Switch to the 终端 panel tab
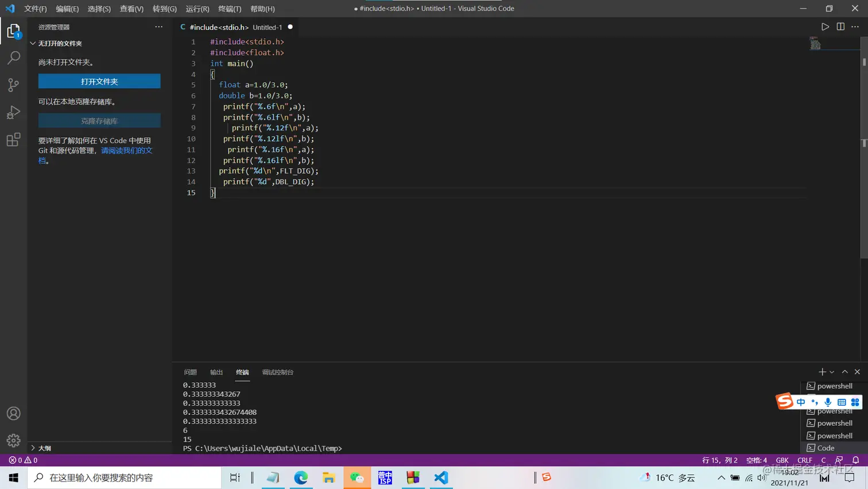 242,372
